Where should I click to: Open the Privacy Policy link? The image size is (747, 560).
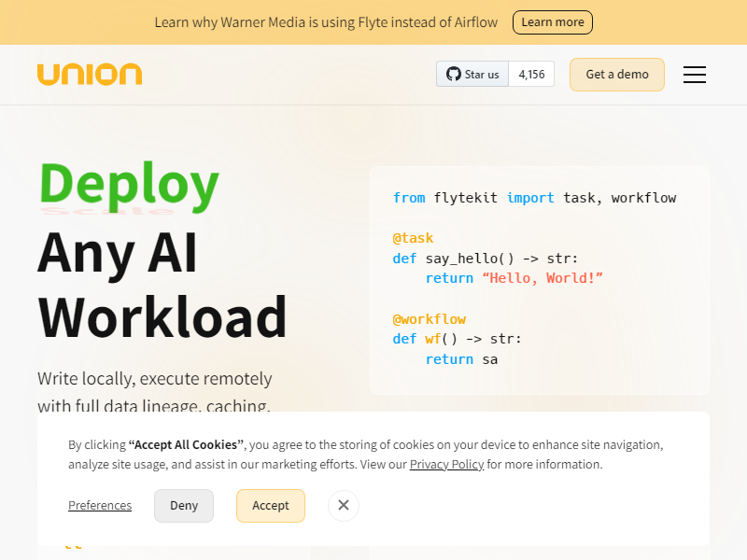click(446, 464)
